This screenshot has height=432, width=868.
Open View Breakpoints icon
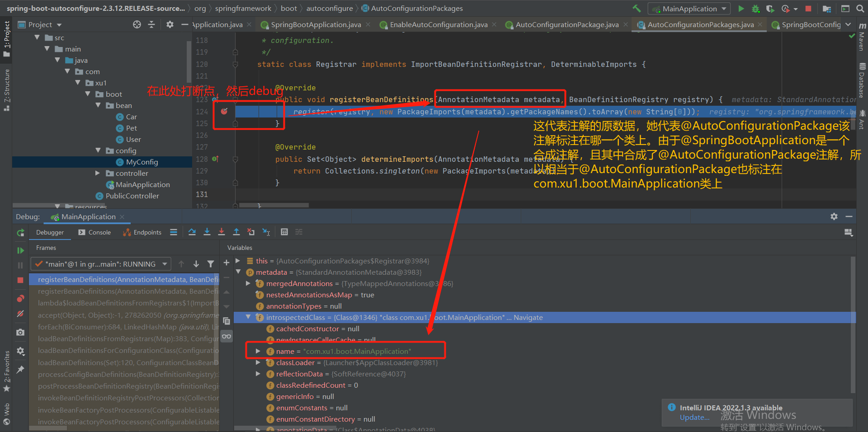coord(20,299)
